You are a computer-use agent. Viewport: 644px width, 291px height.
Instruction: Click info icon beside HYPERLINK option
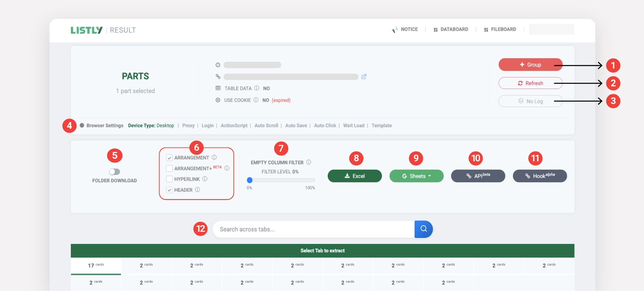(205, 179)
